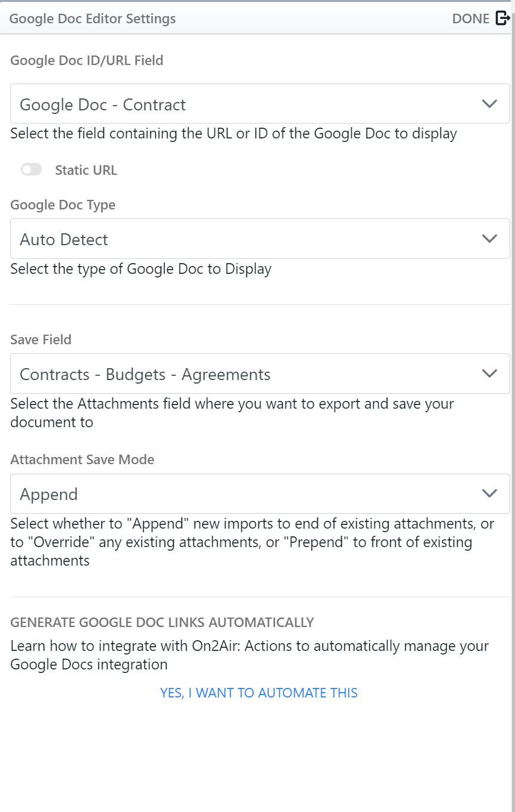Click YES, I WANT TO AUTOMATE THIS link
The height and width of the screenshot is (812, 515).
click(259, 693)
